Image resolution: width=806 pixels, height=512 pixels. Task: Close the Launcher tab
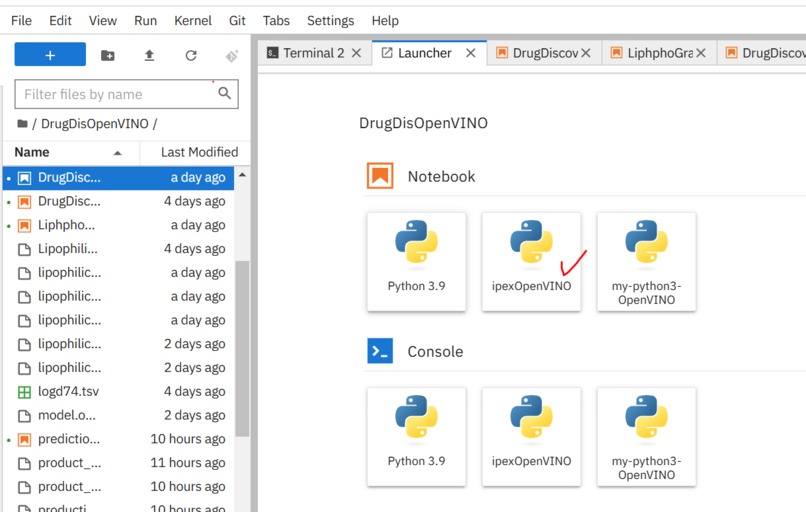(470, 53)
